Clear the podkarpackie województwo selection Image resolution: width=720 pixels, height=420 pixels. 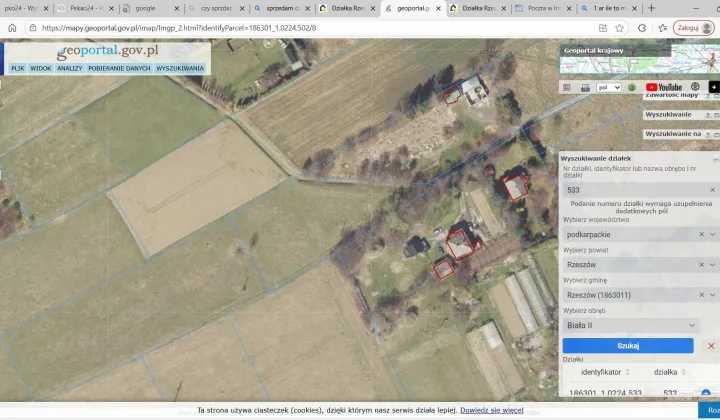coord(702,235)
